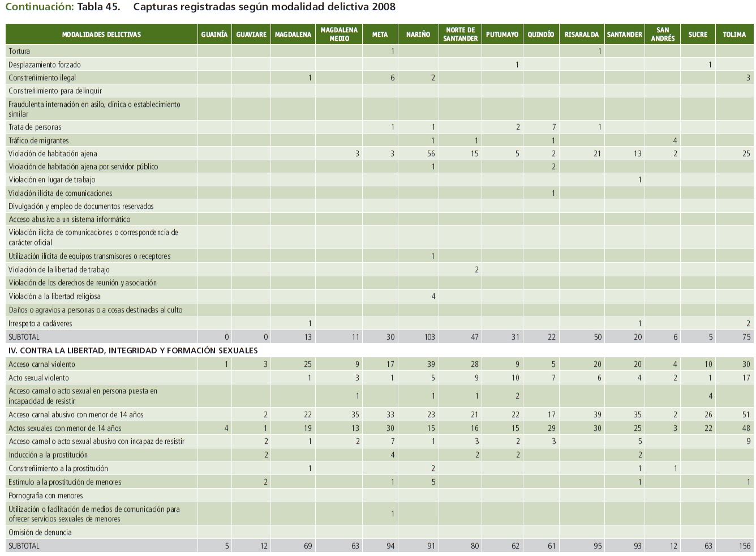The image size is (756, 556).
Task: Click the 'Tráfico de migrantes' row label
Action: (38, 140)
